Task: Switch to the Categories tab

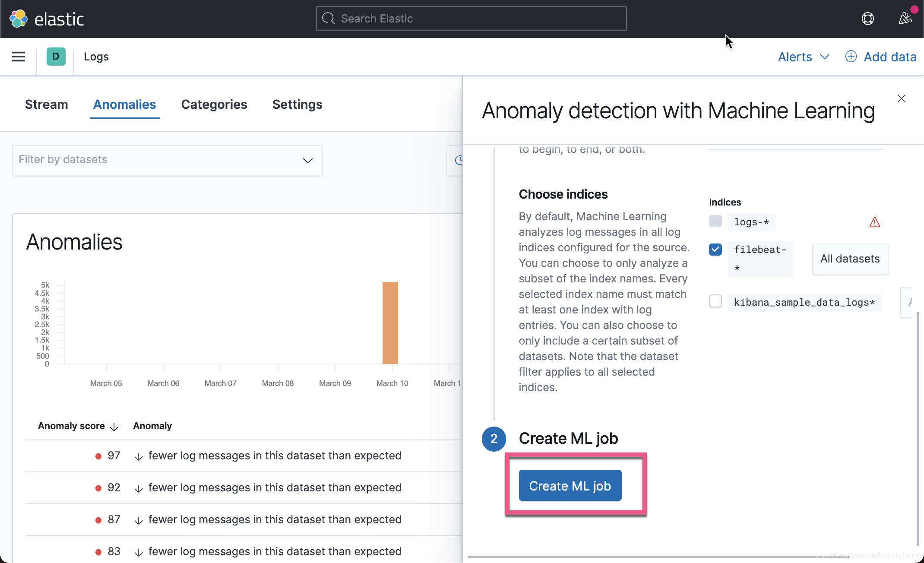Action: [x=214, y=104]
